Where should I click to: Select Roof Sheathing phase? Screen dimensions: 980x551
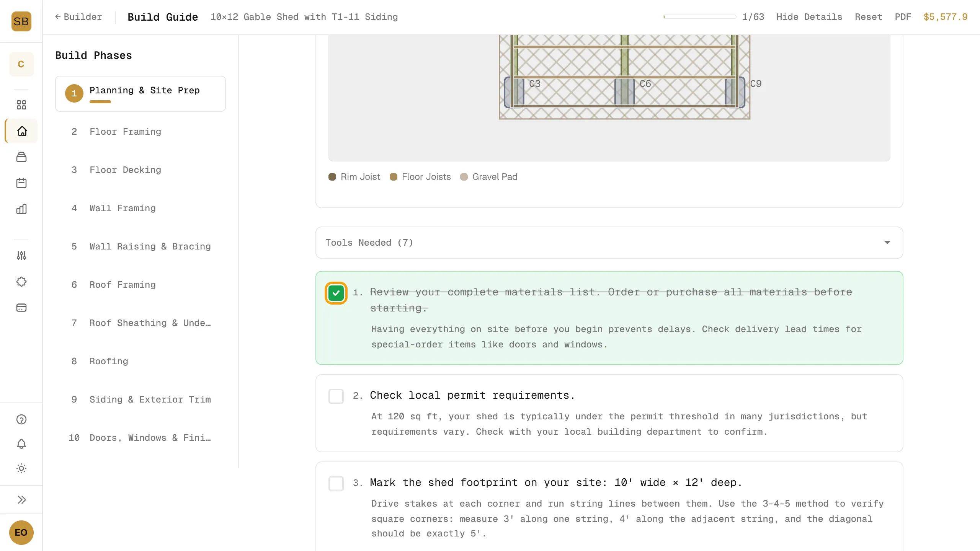(140, 323)
